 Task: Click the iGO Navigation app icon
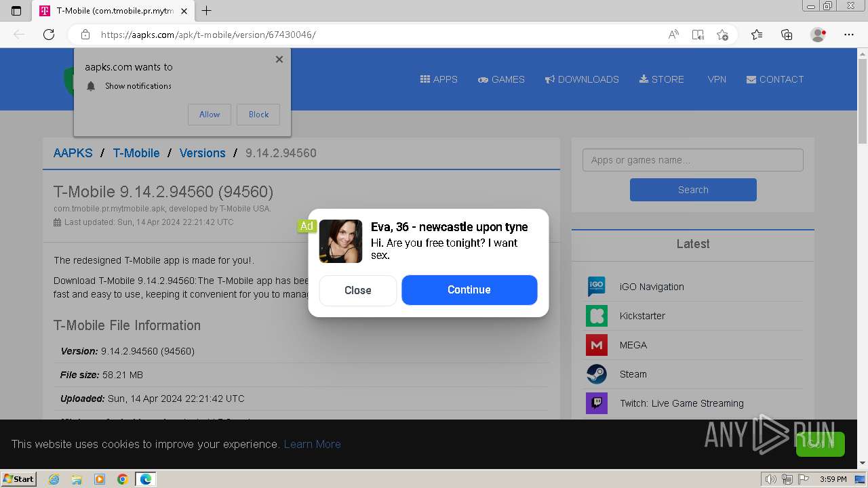point(597,287)
